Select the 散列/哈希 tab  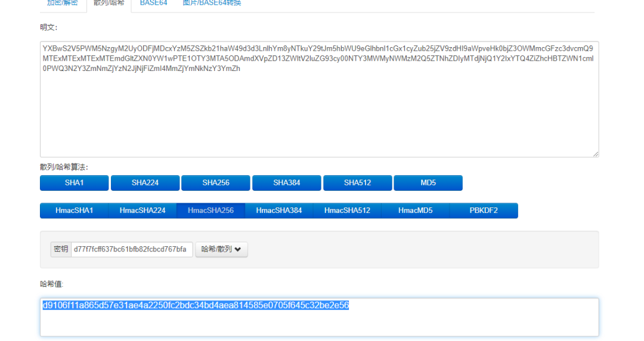[x=109, y=4]
